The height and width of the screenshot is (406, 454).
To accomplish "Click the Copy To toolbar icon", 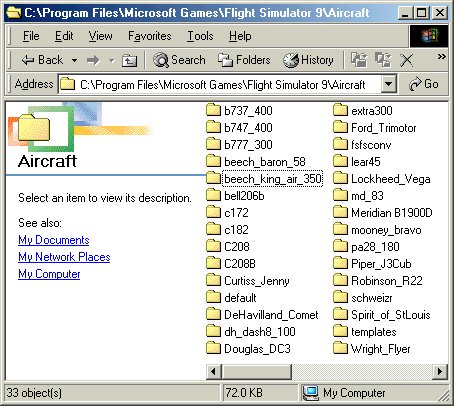I will (383, 60).
